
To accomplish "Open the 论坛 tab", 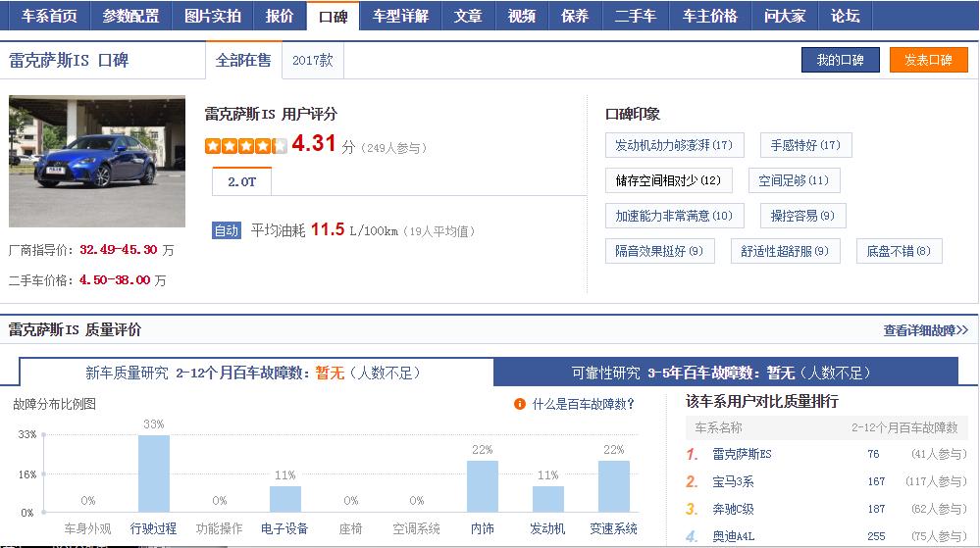I will (845, 16).
